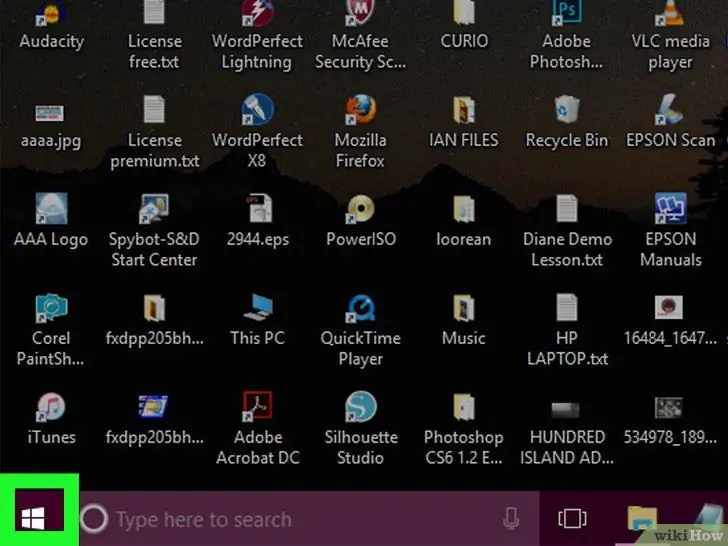Screen dimensions: 728x546
Task: Click the Type here to search box
Action: [309, 519]
